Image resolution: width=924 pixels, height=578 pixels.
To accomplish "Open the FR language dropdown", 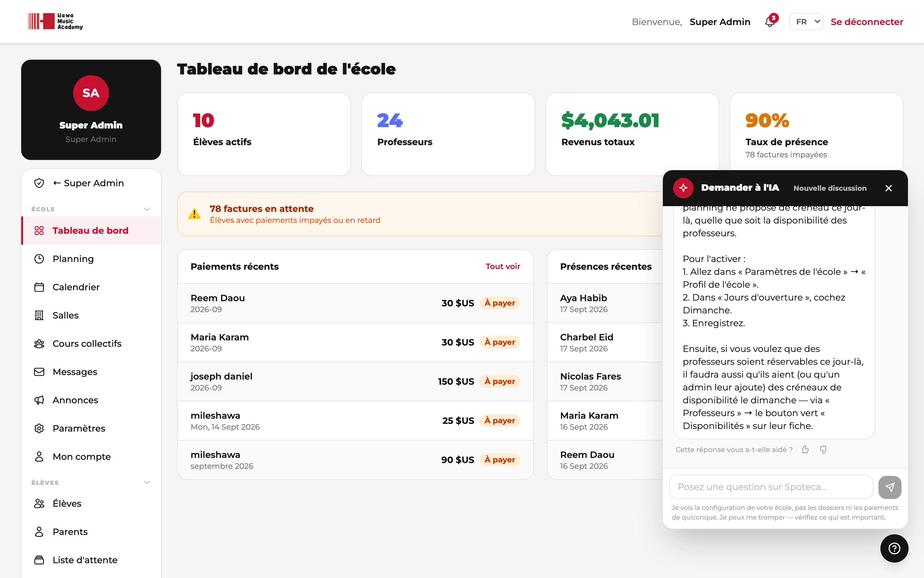I will point(806,22).
